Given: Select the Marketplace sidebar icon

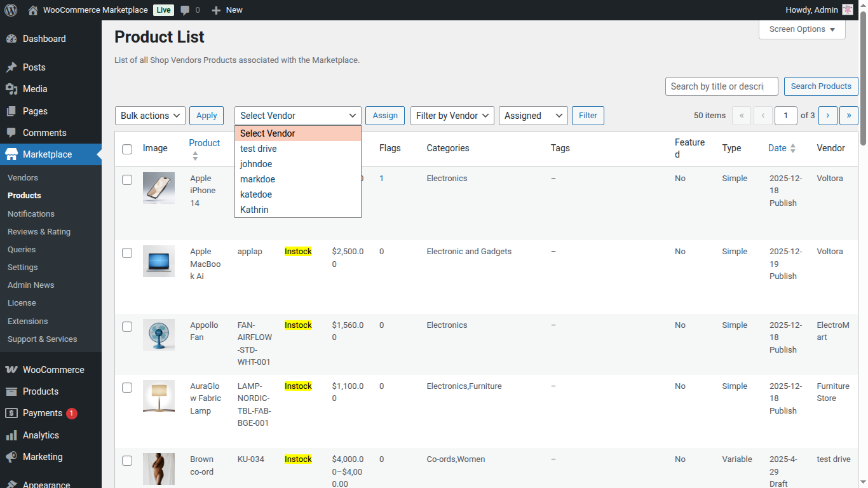Looking at the screenshot, I should 14,154.
